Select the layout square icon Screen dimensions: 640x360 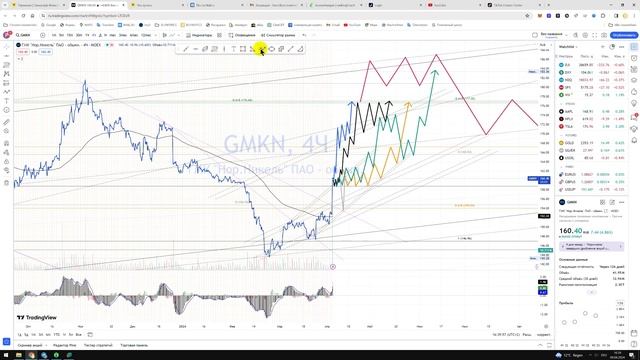[x=535, y=35]
